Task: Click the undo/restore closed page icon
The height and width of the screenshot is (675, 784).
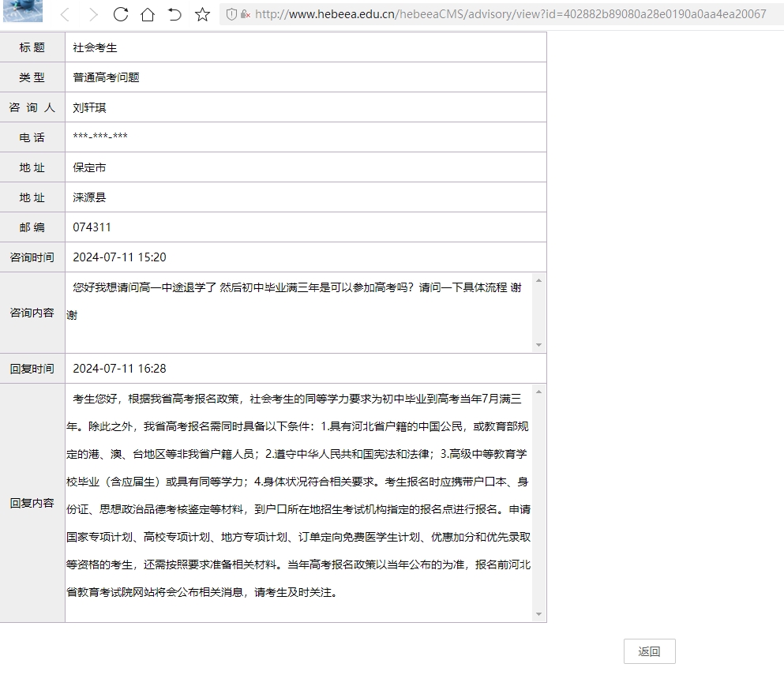Action: [174, 14]
